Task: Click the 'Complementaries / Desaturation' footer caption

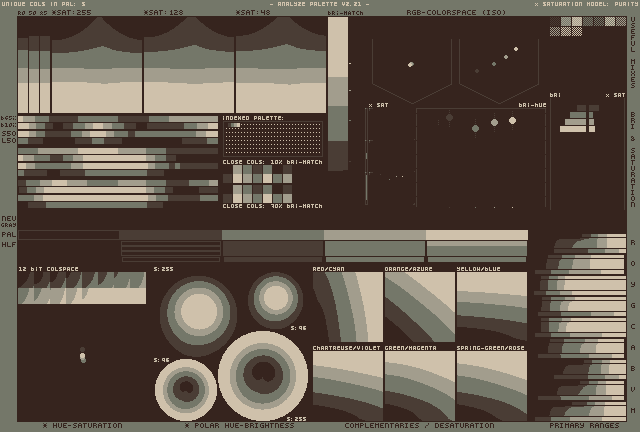Action: [419, 425]
